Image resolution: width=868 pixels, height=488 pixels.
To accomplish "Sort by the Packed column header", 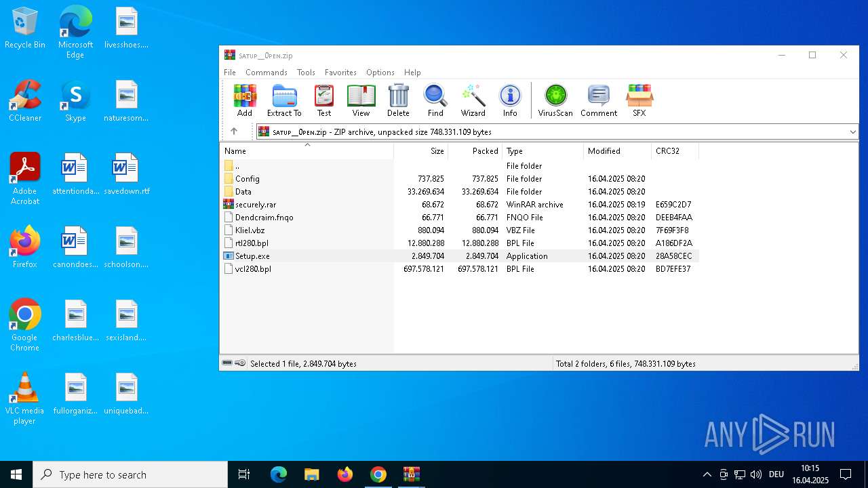I will pos(475,150).
